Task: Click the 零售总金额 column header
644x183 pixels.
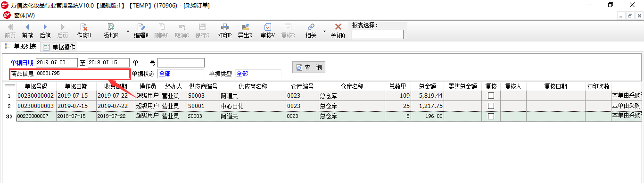Action: (462, 86)
